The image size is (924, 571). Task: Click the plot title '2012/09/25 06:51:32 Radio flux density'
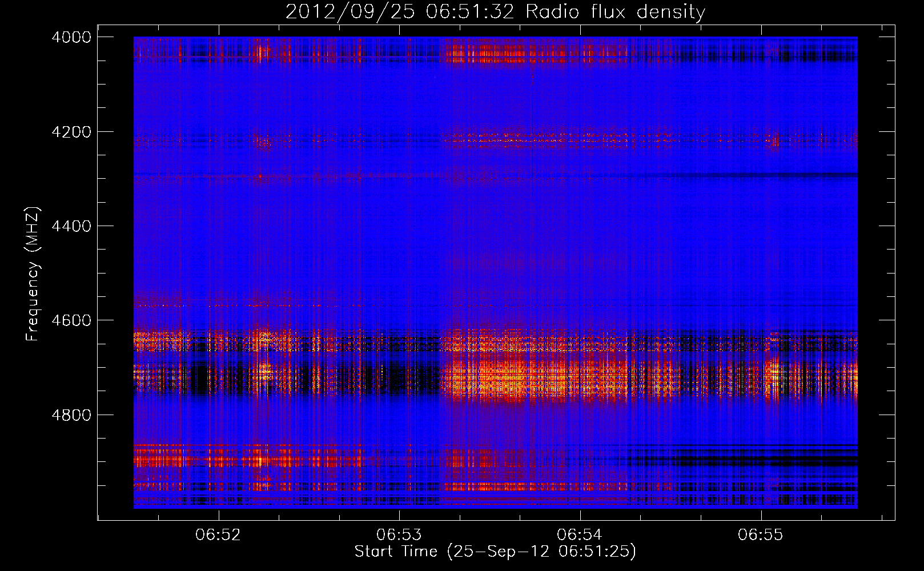(495, 12)
